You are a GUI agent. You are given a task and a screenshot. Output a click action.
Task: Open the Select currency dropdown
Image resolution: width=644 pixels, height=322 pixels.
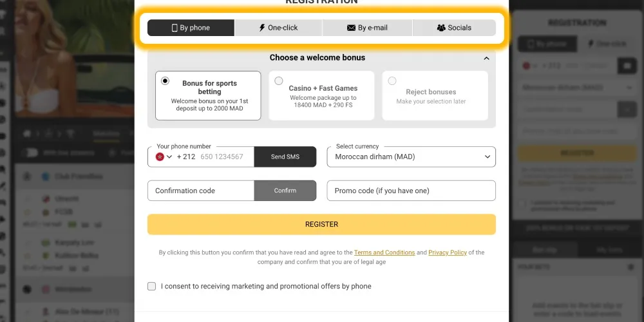tap(411, 156)
